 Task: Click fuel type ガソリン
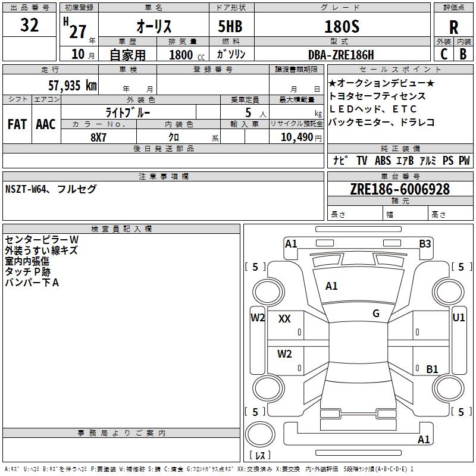231,54
